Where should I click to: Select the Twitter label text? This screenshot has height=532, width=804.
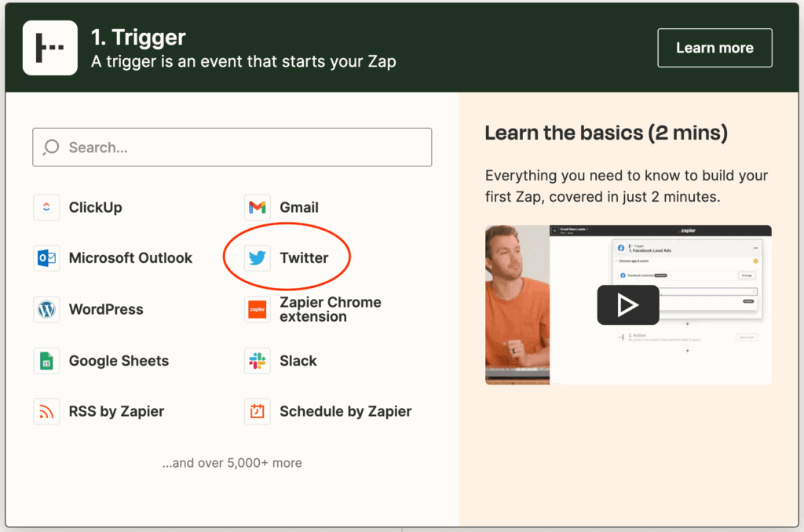(x=304, y=258)
